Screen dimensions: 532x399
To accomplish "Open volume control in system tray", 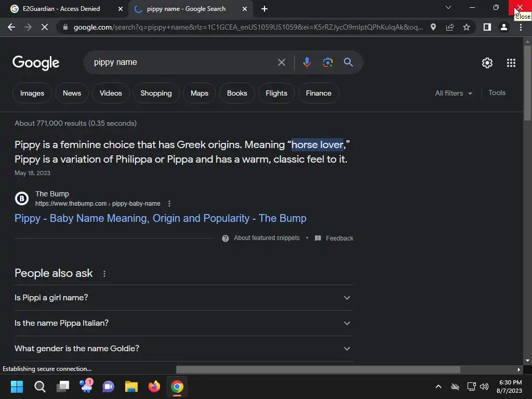I will pyautogui.click(x=484, y=387).
